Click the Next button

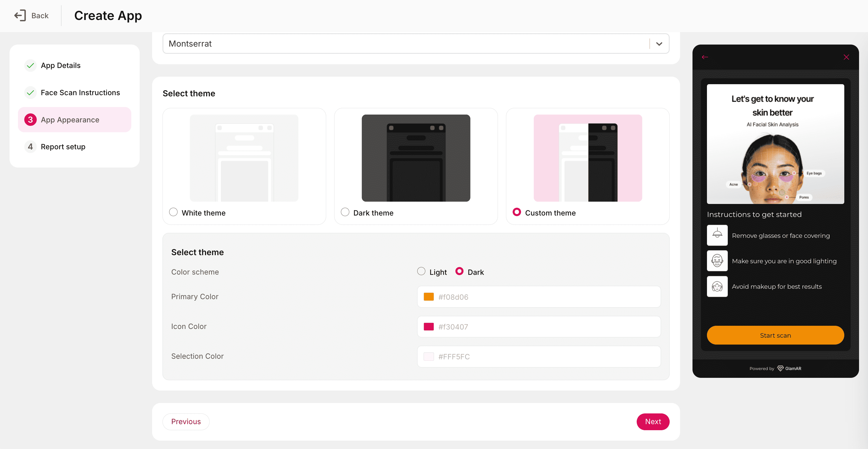tap(653, 422)
